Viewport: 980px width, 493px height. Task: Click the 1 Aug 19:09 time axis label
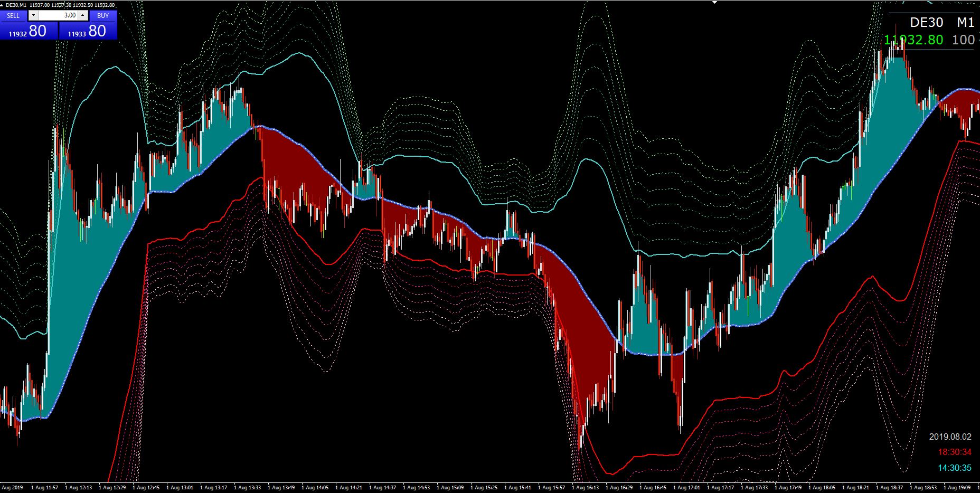[957, 488]
